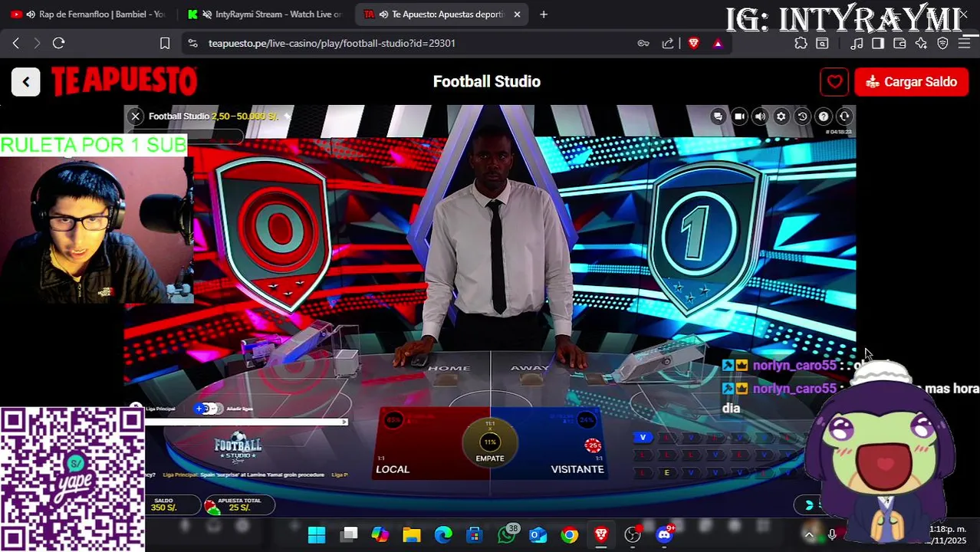Click the Football Studio logo on table
This screenshot has height=552, width=980.
click(238, 448)
